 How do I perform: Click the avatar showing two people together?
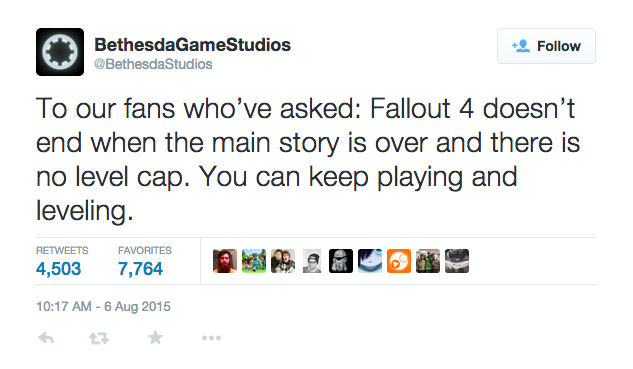pos(283,261)
